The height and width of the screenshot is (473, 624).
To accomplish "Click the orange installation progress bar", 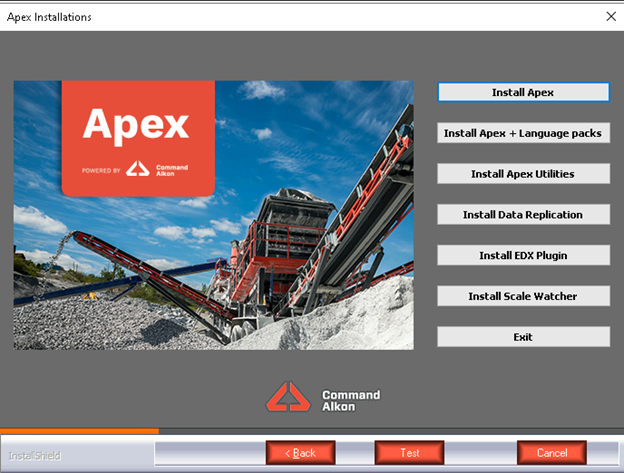I will pos(80,431).
